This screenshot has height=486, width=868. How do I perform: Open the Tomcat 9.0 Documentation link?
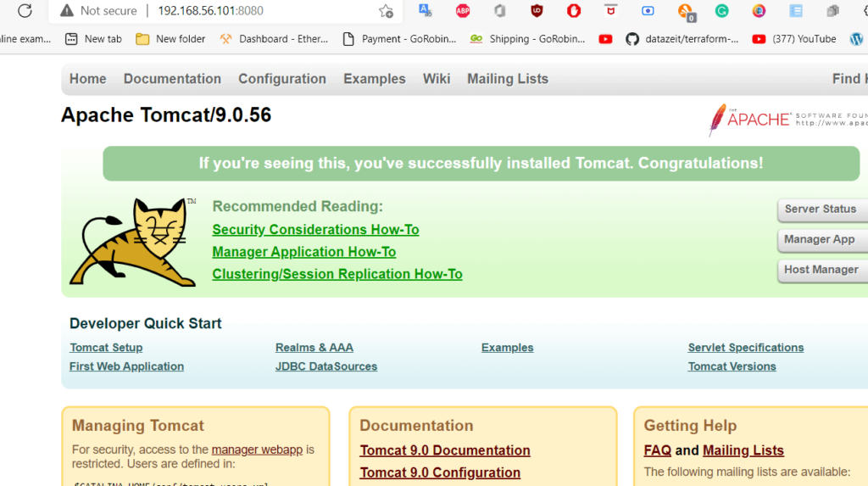[445, 450]
